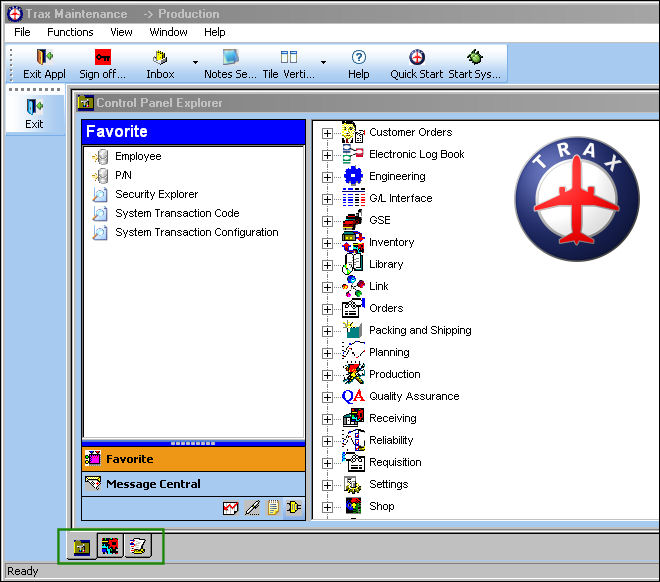The image size is (660, 582).
Task: Click the Exit door icon in left panel
Action: point(34,106)
